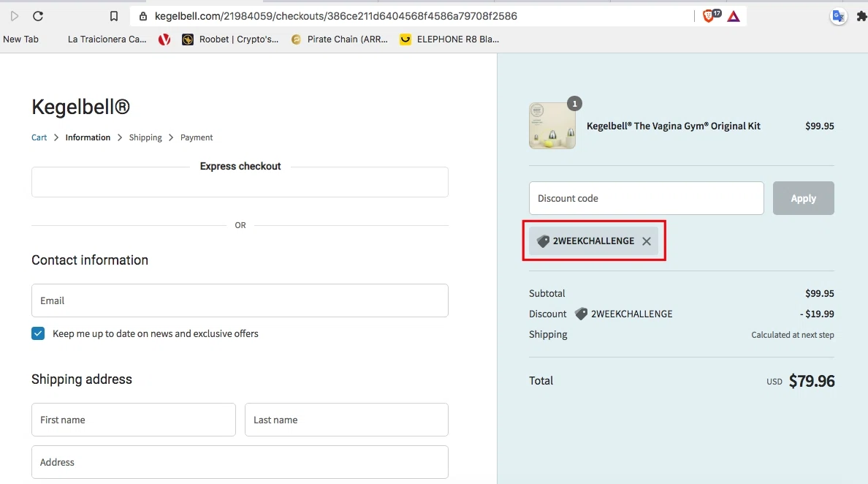Open the Roobet bookmark
This screenshot has height=484, width=868.
pyautogui.click(x=230, y=39)
